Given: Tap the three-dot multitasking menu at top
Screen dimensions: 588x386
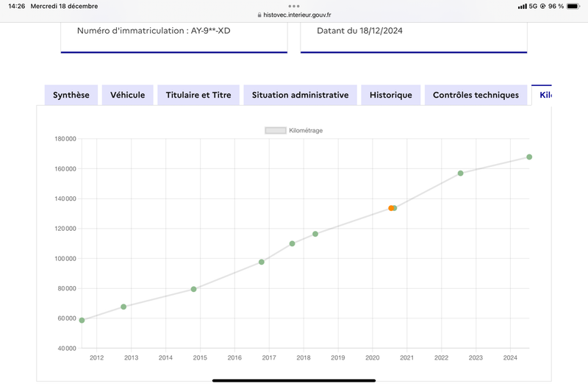Looking at the screenshot, I should point(294,6).
